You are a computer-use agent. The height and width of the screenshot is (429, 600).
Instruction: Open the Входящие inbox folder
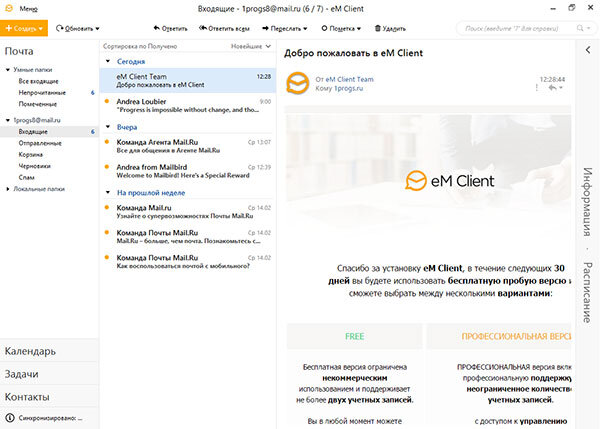(x=49, y=132)
